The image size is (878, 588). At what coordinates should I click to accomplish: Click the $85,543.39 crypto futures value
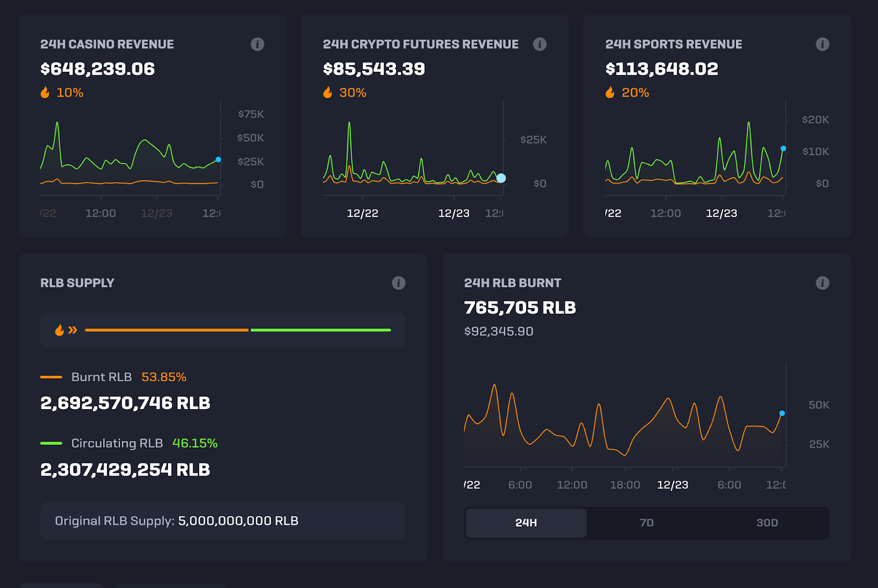374,69
